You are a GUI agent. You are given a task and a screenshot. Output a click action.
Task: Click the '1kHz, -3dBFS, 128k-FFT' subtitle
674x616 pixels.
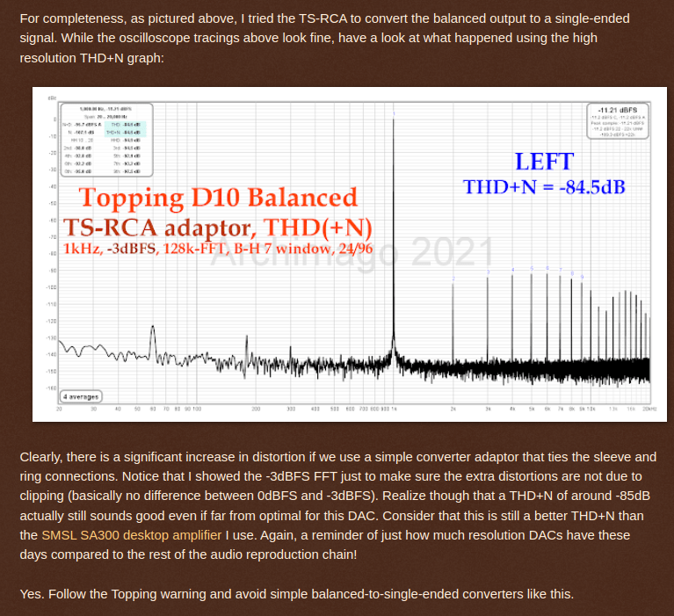tap(144, 249)
